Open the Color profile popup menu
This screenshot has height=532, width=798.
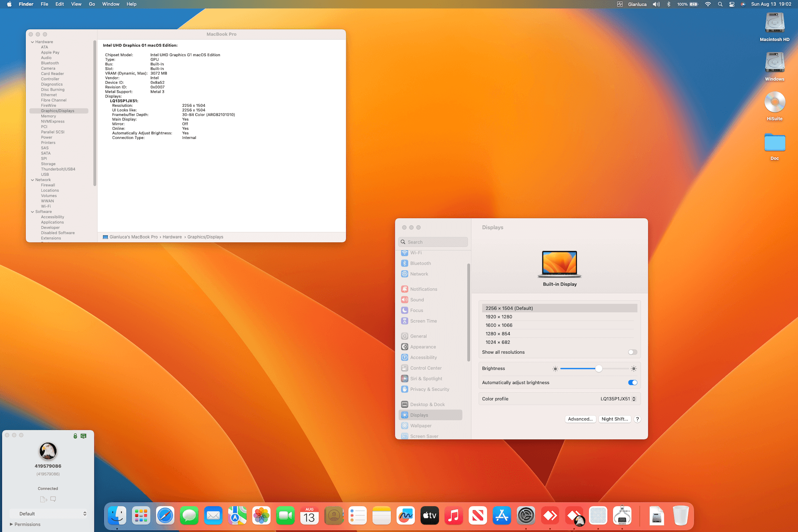(x=618, y=399)
